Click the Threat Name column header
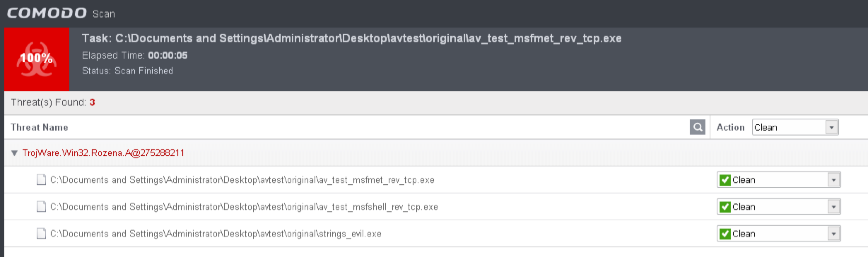The width and height of the screenshot is (868, 257). [x=39, y=127]
